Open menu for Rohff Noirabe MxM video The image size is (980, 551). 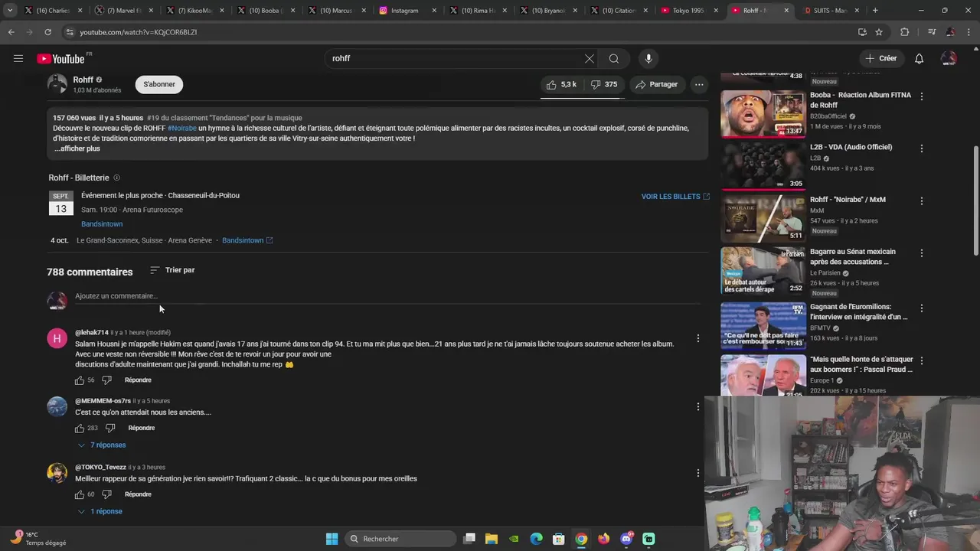tap(922, 201)
